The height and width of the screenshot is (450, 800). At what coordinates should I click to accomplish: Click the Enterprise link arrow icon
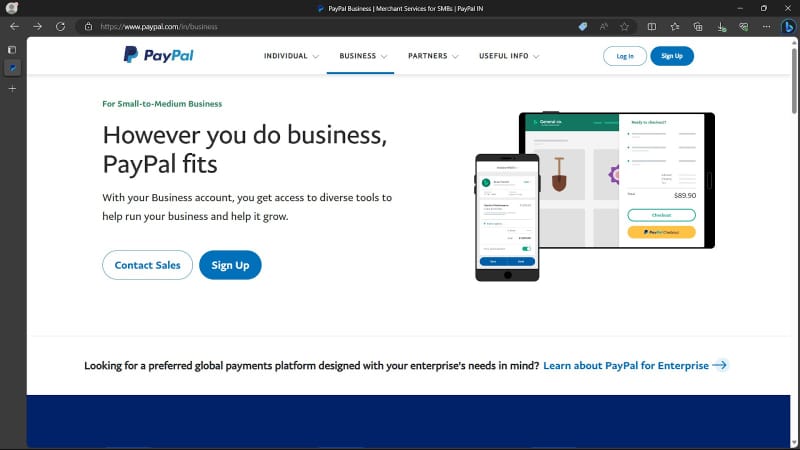point(720,365)
